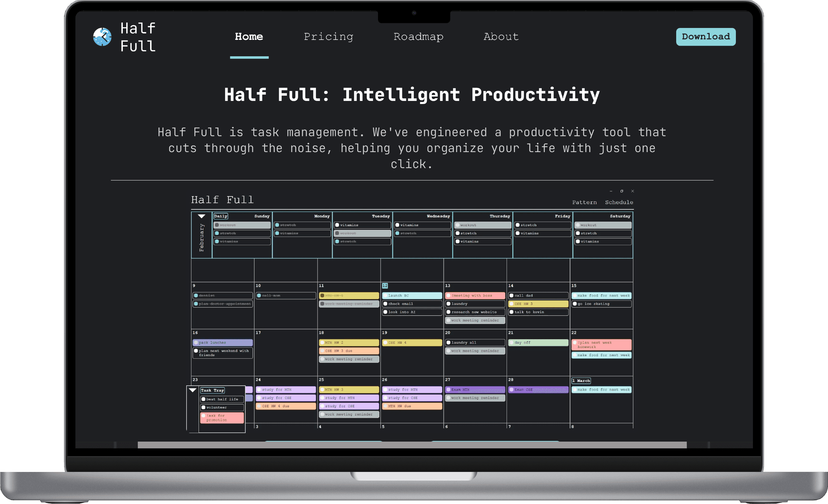The image size is (828, 504).
Task: Check off 'call dad' task
Action: click(511, 296)
